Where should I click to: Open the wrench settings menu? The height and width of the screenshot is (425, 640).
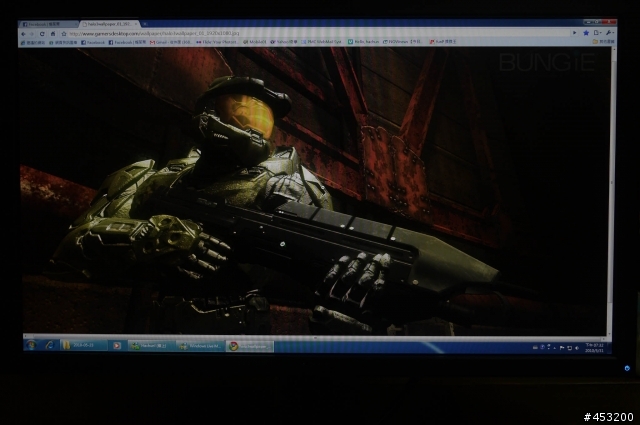point(609,33)
